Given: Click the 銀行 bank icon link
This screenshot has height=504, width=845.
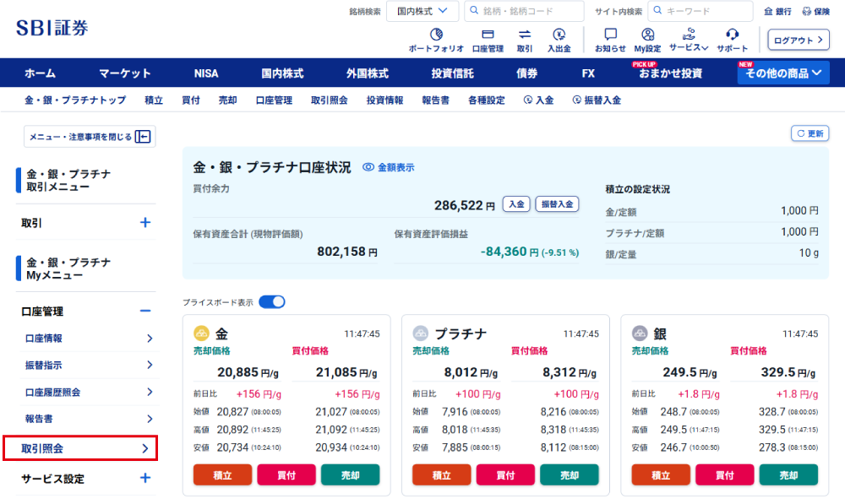Looking at the screenshot, I should (x=777, y=12).
